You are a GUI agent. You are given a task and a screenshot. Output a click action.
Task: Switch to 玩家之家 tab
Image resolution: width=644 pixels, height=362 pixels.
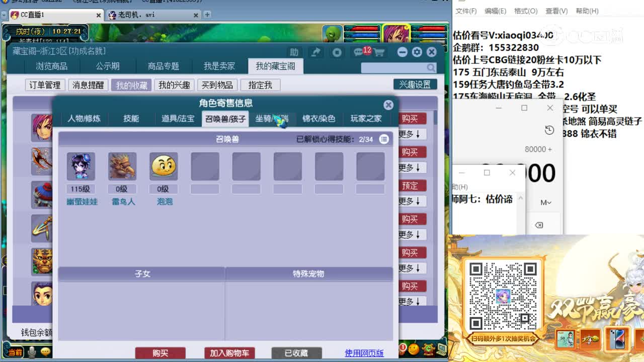point(366,119)
